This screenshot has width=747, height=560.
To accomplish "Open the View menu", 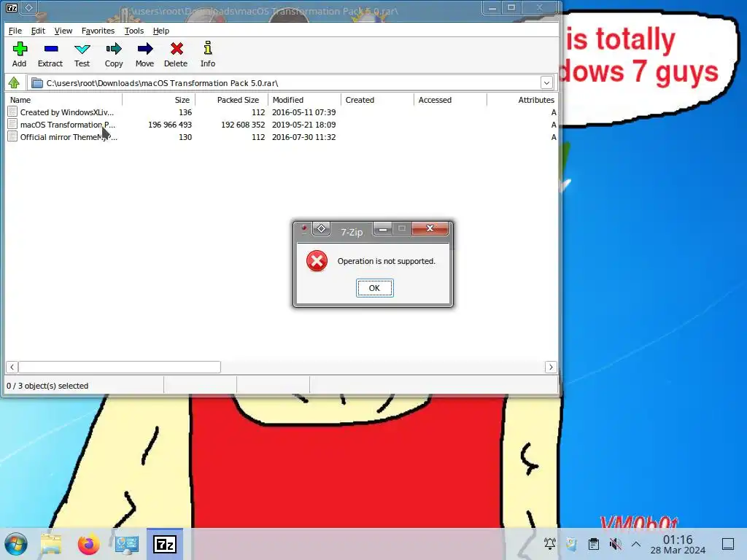I will [x=63, y=31].
